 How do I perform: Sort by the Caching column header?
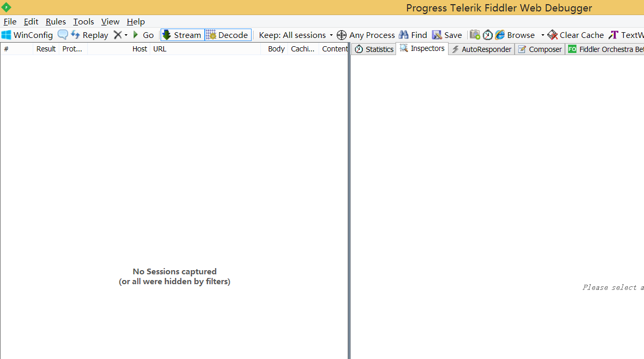303,49
